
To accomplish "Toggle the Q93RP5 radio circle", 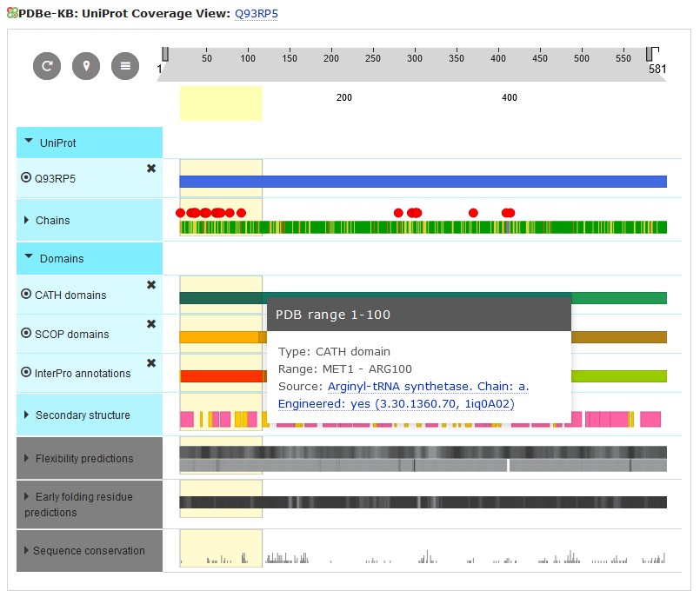I will tap(25, 177).
